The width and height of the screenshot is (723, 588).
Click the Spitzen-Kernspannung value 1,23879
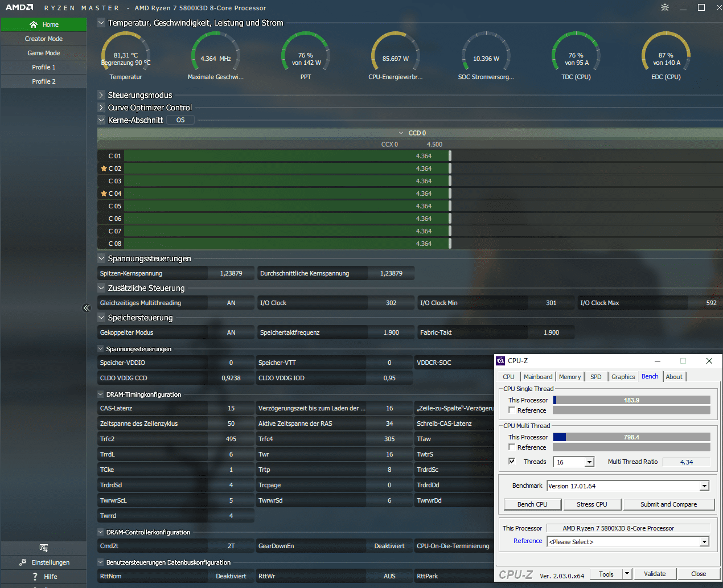[231, 273]
